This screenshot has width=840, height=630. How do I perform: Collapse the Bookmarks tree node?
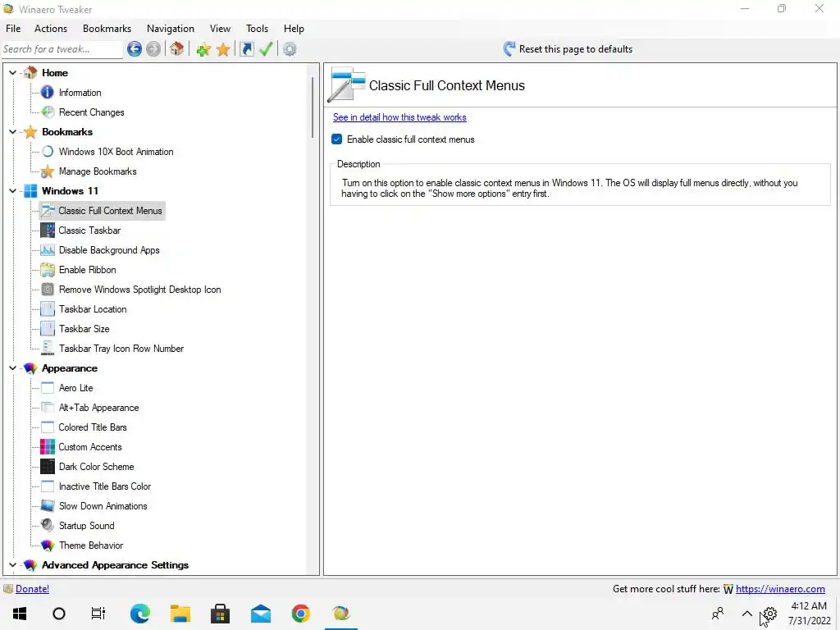click(13, 132)
